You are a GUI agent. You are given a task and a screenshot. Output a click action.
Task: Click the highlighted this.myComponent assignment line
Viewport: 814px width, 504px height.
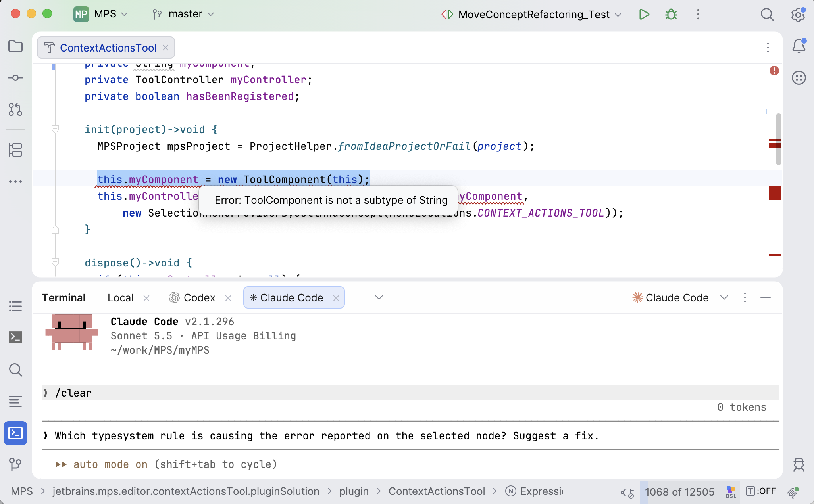233,180
